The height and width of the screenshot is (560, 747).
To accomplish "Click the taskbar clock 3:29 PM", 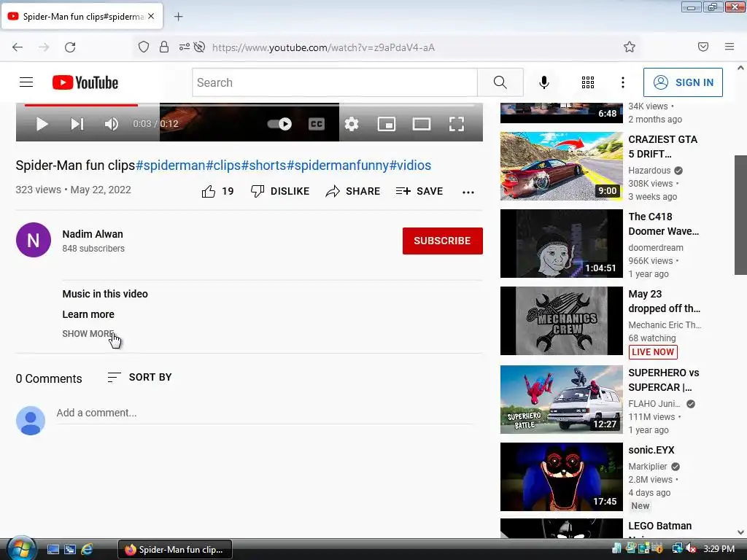I will [719, 549].
